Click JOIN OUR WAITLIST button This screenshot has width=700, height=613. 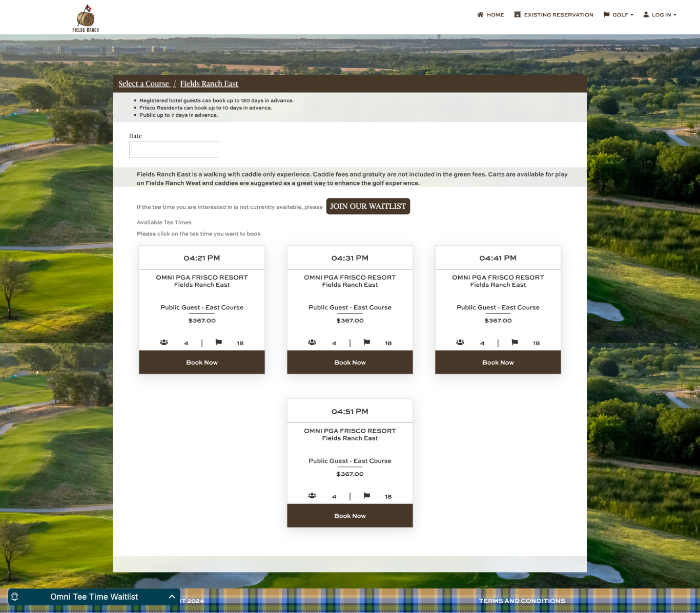[x=368, y=206]
